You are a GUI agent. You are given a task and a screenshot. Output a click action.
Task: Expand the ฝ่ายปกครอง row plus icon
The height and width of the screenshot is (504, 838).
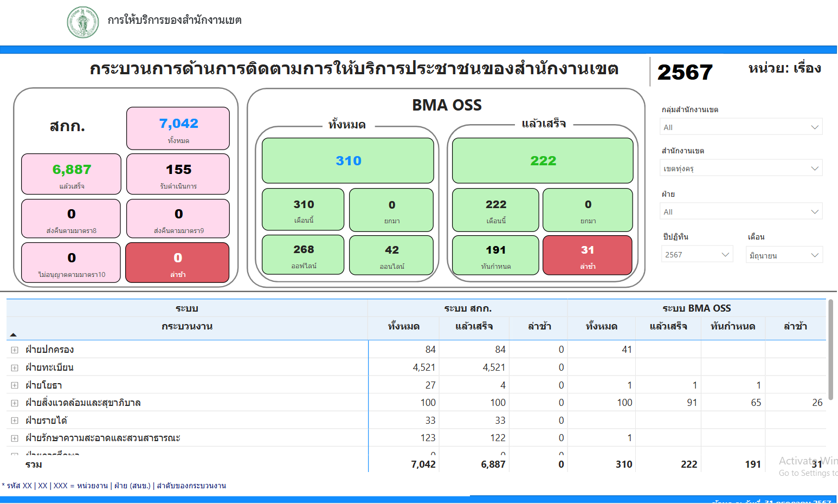(15, 350)
